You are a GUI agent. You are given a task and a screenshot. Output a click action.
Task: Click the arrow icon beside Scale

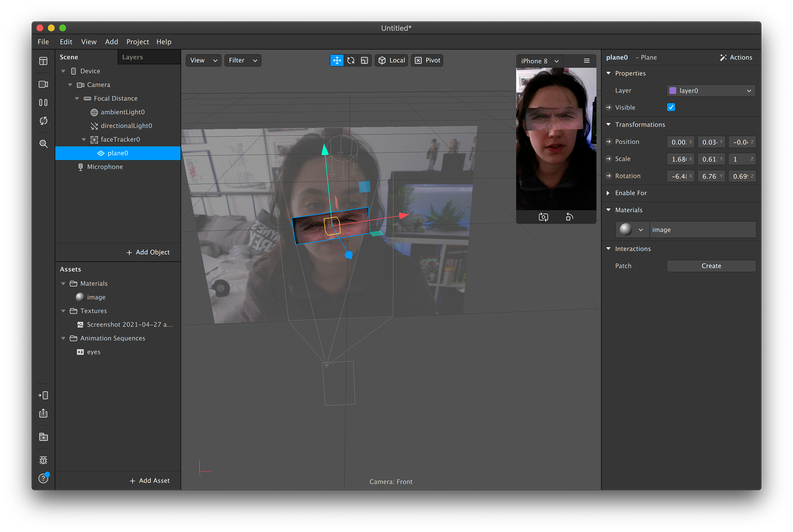[x=609, y=159]
